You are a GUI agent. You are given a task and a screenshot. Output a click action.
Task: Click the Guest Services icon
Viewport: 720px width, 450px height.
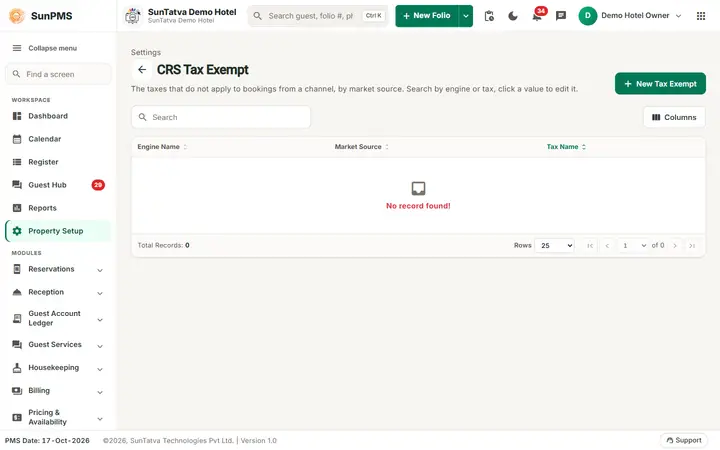click(x=17, y=345)
